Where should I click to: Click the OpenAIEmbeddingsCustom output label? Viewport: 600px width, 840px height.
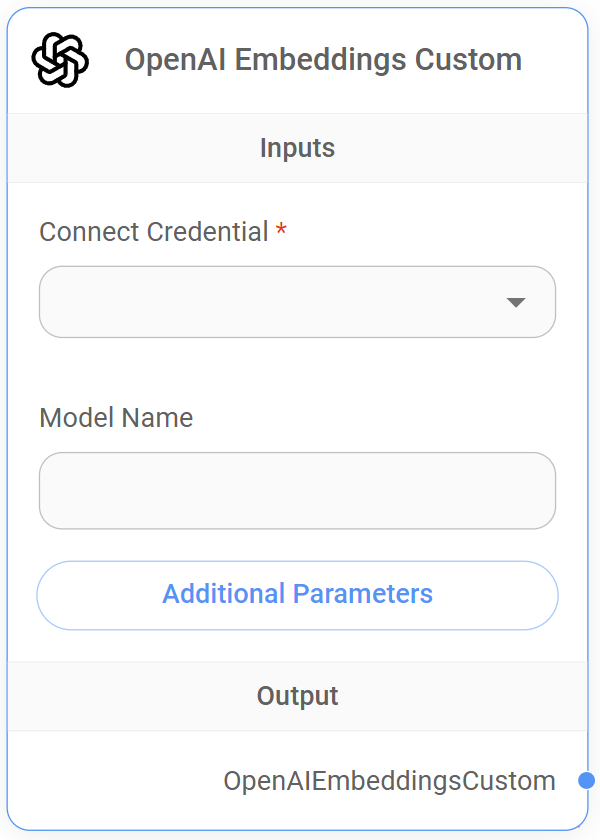click(x=388, y=781)
